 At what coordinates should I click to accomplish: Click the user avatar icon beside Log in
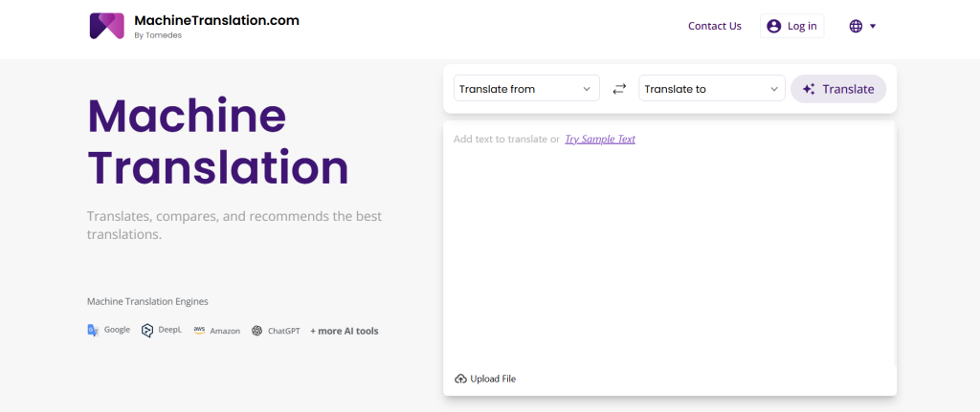click(x=773, y=26)
